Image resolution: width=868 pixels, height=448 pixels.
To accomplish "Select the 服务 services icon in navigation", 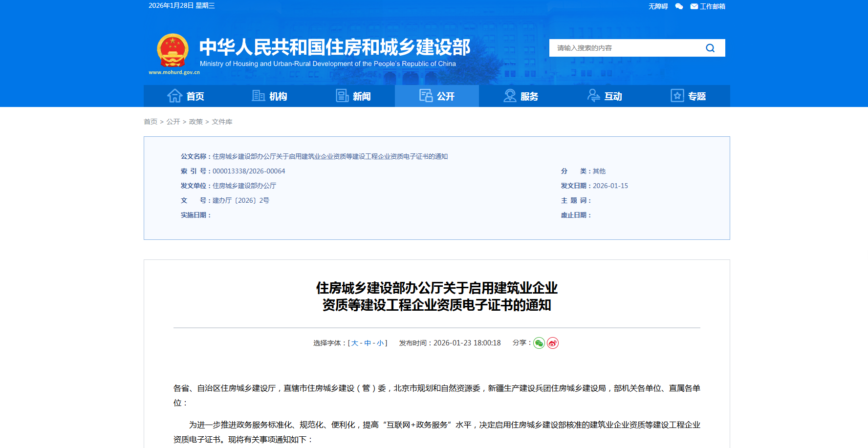I will coord(509,96).
